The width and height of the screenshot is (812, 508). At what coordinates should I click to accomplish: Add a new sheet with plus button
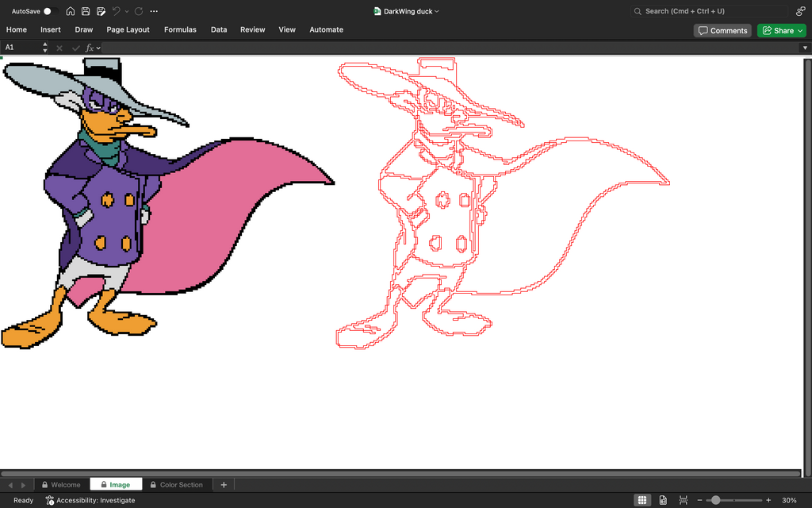pyautogui.click(x=224, y=485)
